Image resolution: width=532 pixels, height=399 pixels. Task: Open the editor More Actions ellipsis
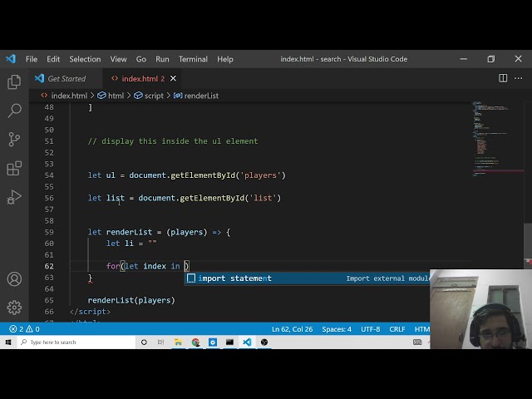point(519,78)
